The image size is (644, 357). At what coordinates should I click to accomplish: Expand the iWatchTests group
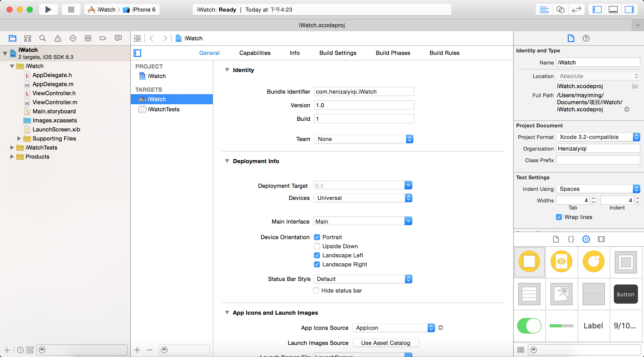[x=12, y=148]
